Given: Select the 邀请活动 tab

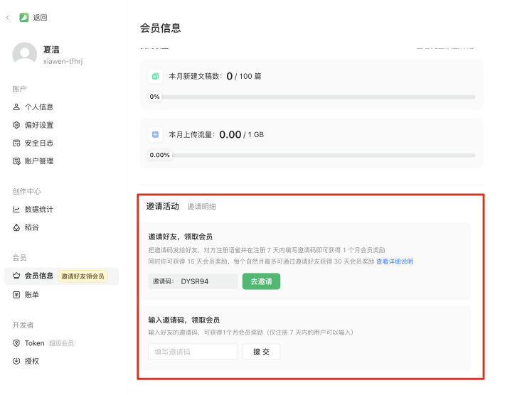Looking at the screenshot, I should [162, 206].
